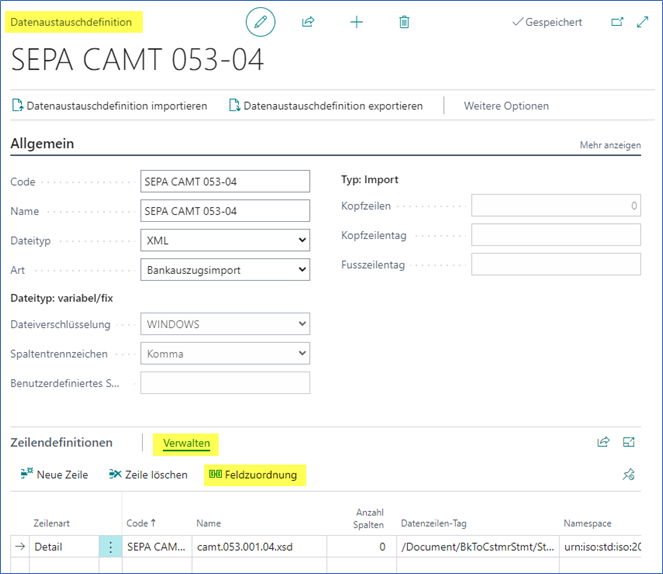Open the Spaltentrennzeichen dropdown
Image resolution: width=663 pixels, height=574 pixels.
225,353
